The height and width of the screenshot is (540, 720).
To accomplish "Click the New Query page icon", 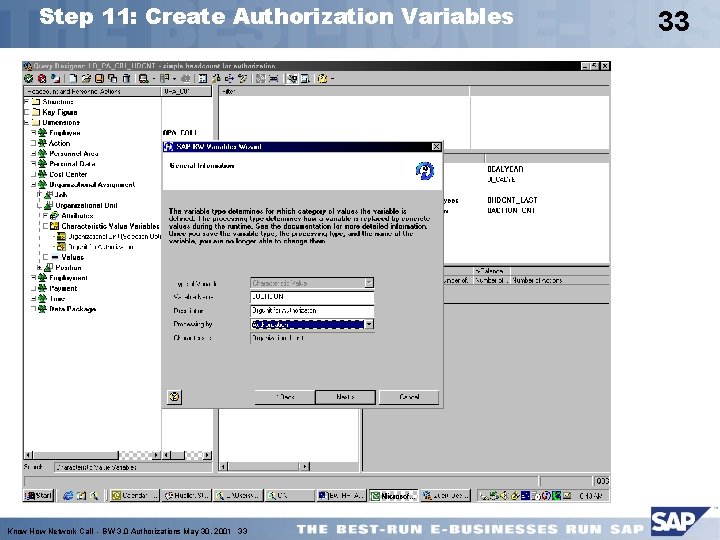I will (73, 79).
